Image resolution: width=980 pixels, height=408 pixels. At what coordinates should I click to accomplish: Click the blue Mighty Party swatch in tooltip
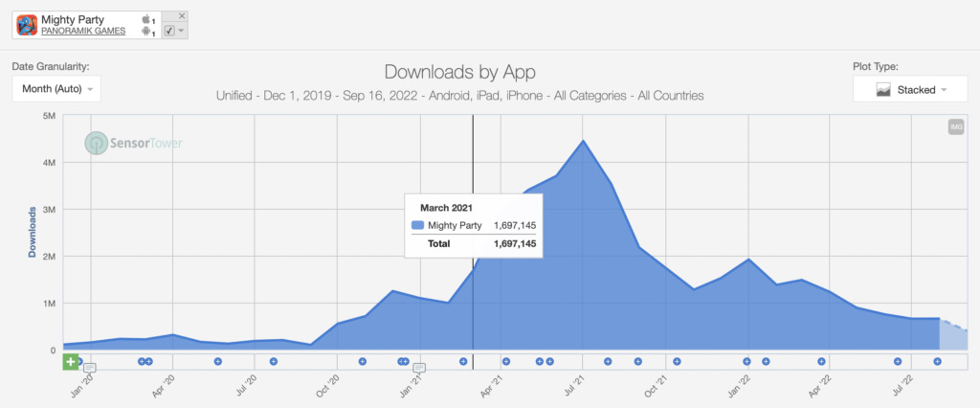tap(417, 225)
